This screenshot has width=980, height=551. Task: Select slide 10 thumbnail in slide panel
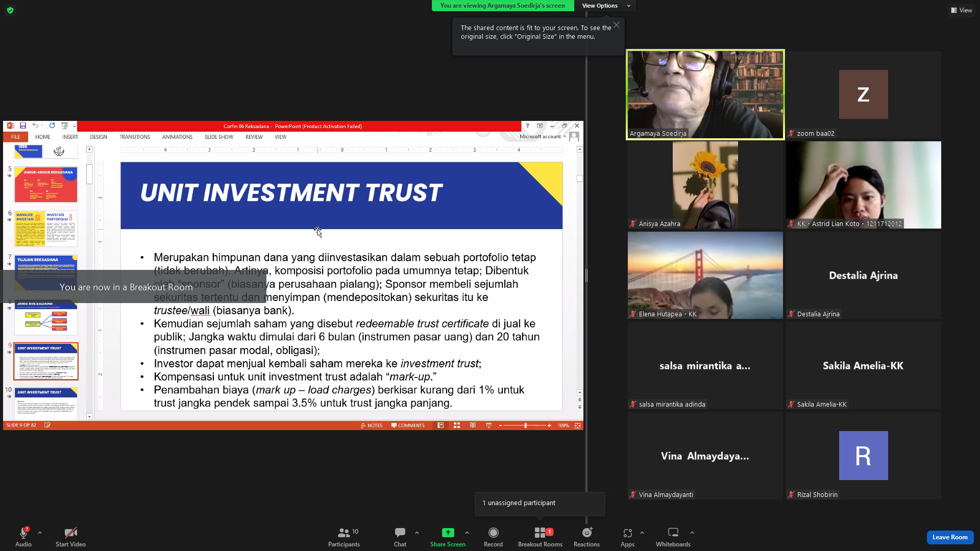point(46,404)
